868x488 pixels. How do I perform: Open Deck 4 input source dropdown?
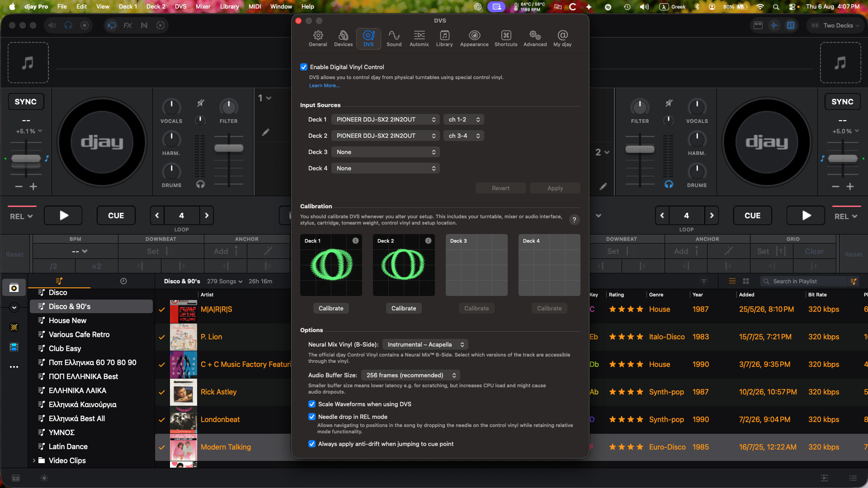pos(386,168)
